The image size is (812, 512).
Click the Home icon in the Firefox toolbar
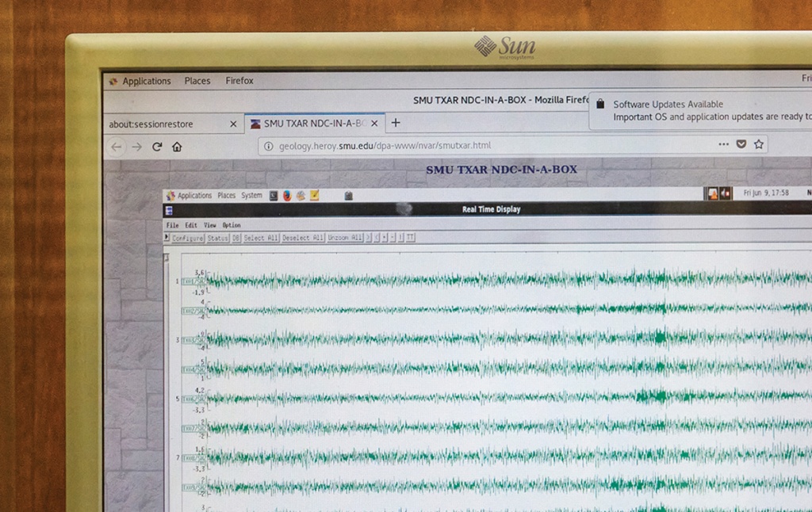(176, 145)
